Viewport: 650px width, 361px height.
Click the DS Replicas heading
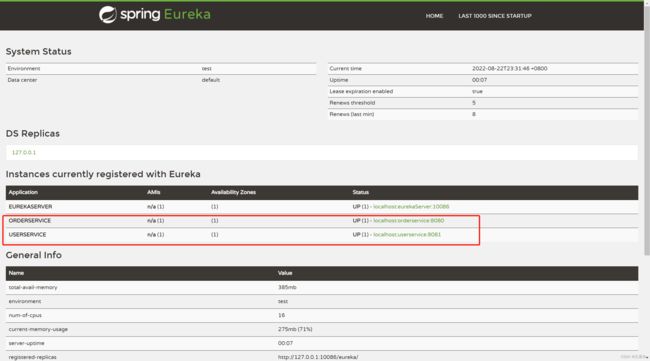click(x=33, y=133)
